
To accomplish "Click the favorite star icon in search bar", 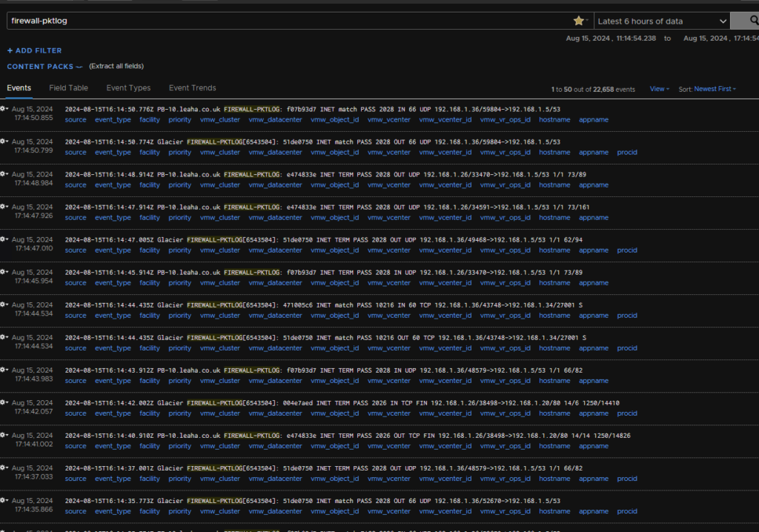I will (x=578, y=20).
